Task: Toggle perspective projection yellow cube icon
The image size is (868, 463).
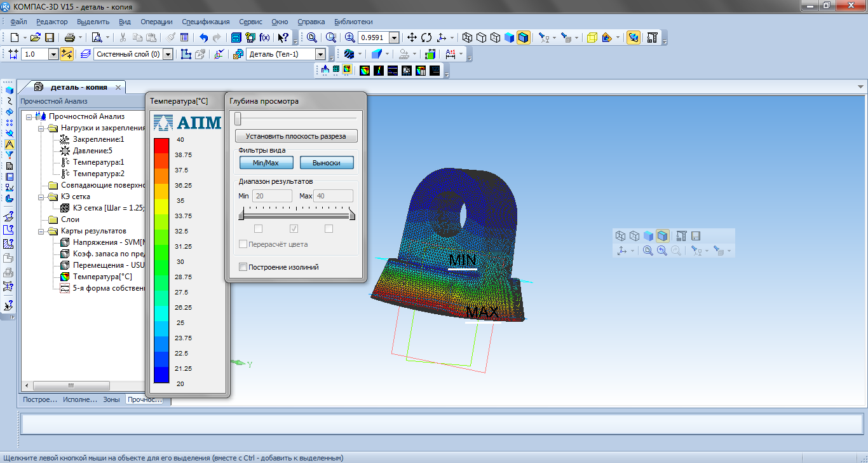Action: 592,38
